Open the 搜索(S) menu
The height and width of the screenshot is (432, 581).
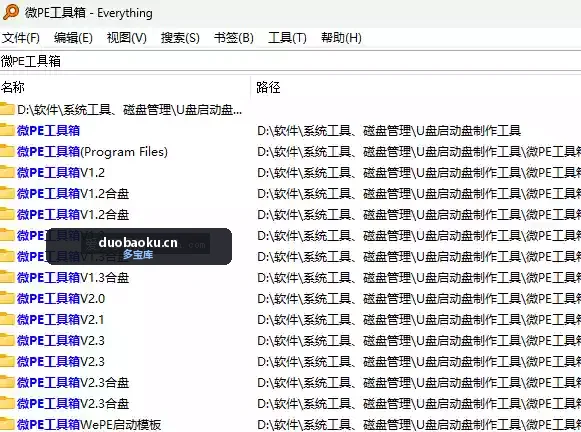click(180, 38)
